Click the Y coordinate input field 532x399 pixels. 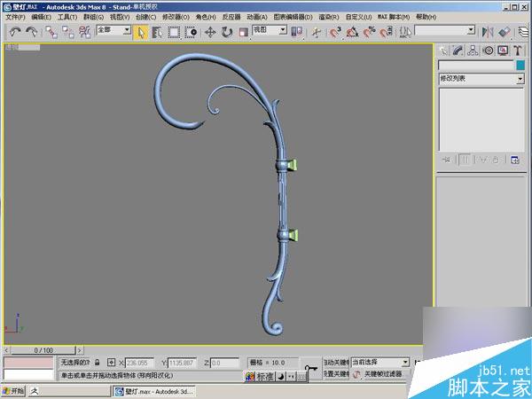point(182,363)
